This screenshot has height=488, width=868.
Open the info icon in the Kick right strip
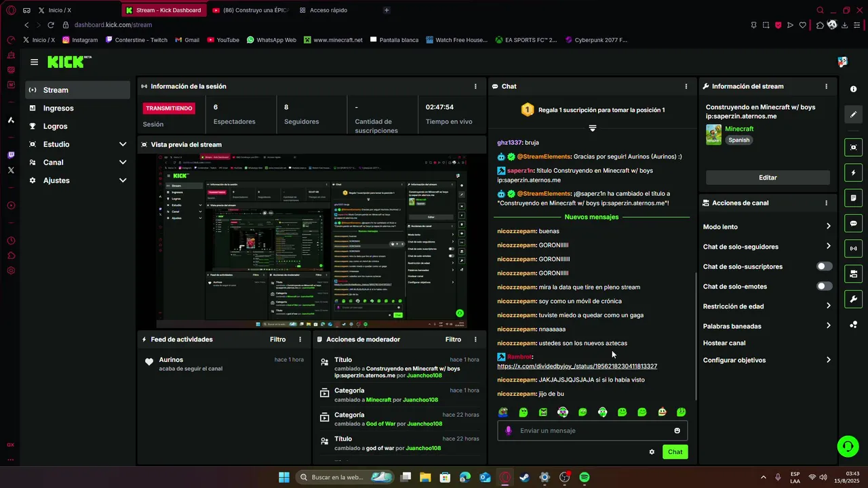[x=853, y=89]
